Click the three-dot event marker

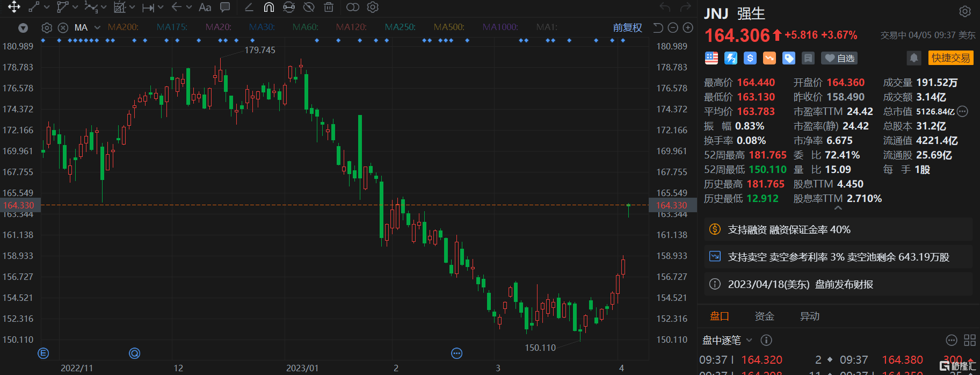(x=456, y=353)
